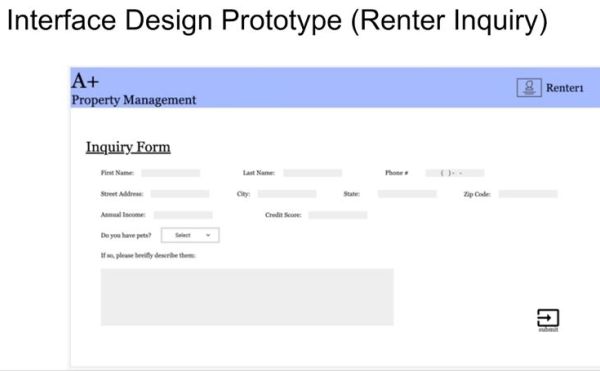Image resolution: width=600 pixels, height=371 pixels.
Task: Open the 'Do you have pets?' Select dropdown
Action: click(190, 235)
